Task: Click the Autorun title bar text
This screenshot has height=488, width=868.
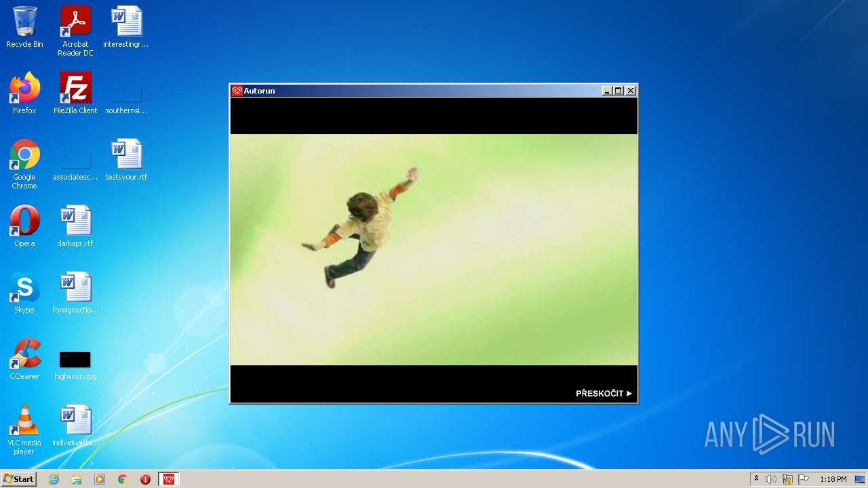Action: 259,91
